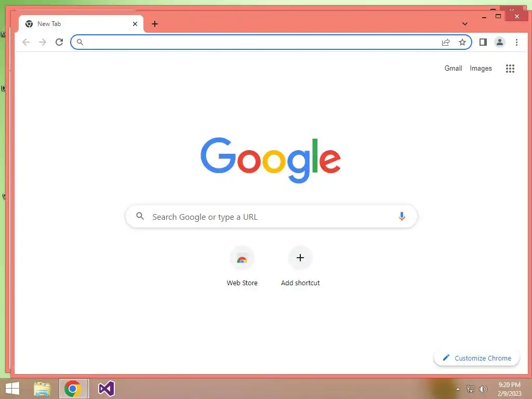This screenshot has width=532, height=399.
Task: Open the side panel icon
Action: 483,42
